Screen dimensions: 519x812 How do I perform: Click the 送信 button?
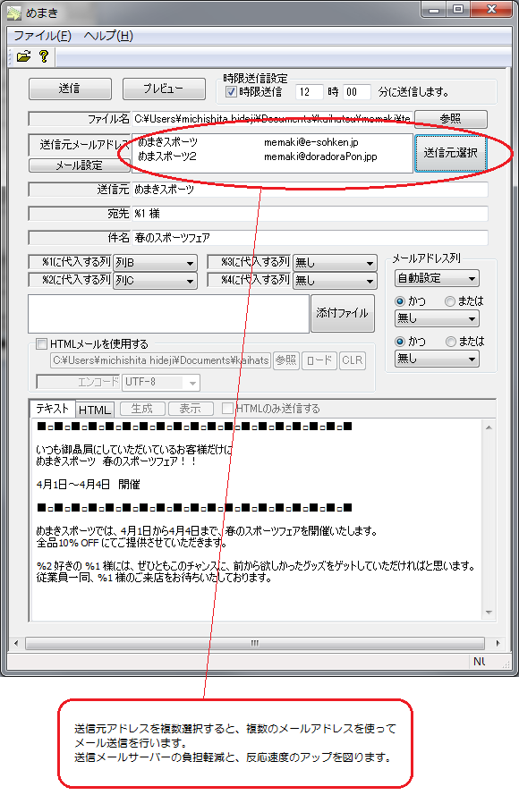pyautogui.click(x=70, y=89)
